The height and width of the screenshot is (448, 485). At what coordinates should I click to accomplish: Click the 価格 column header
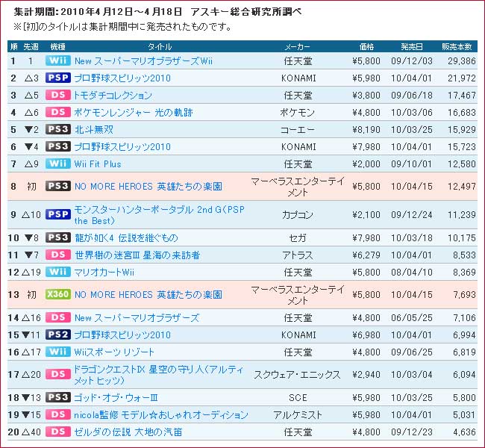pos(367,47)
